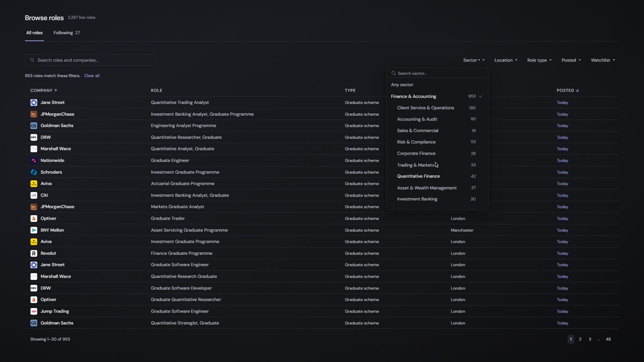This screenshot has height=362, width=644.
Task: Choose Asset & Wealth Management sector
Action: (x=437, y=188)
